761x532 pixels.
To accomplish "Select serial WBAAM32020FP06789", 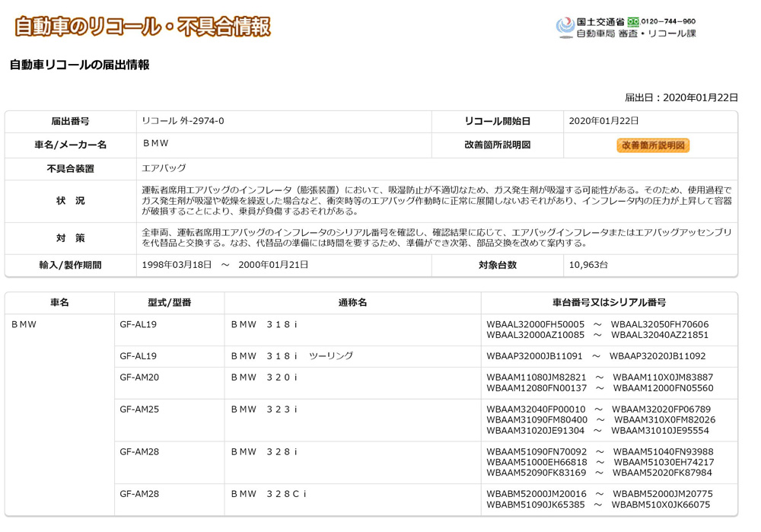I will [661, 409].
